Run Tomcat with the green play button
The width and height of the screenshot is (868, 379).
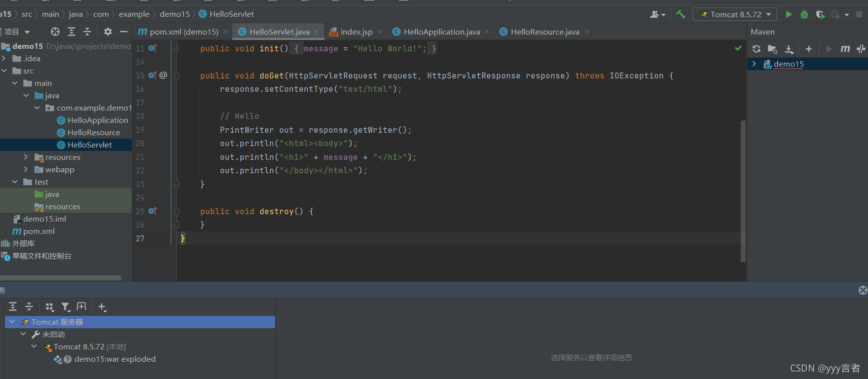pyautogui.click(x=789, y=14)
